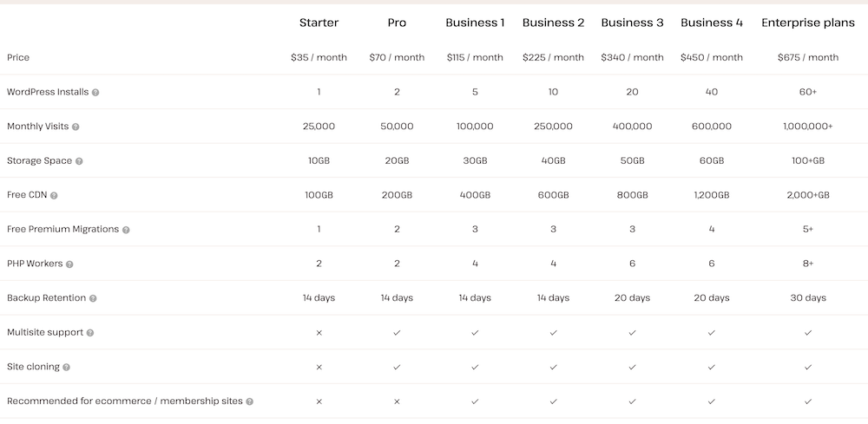The width and height of the screenshot is (868, 424).
Task: Show Free Premium Migrations help icon
Action: (126, 230)
